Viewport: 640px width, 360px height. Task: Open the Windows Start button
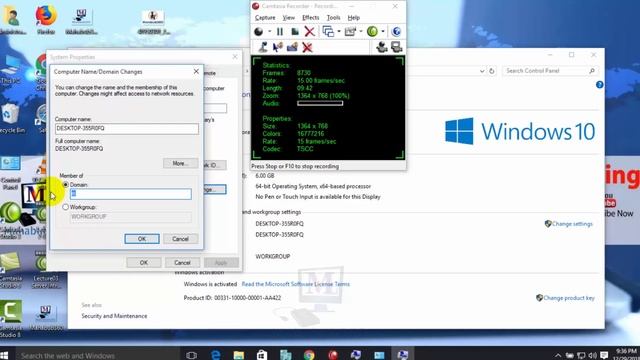(x=4, y=355)
